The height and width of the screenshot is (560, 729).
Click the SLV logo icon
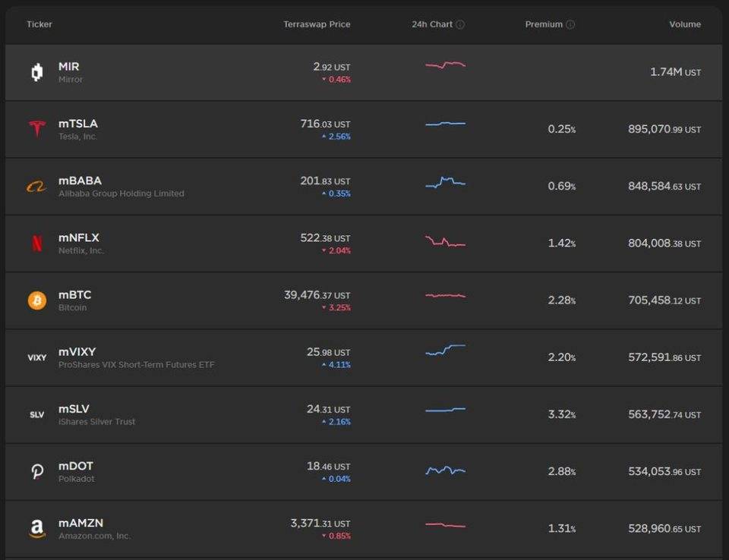point(36,414)
